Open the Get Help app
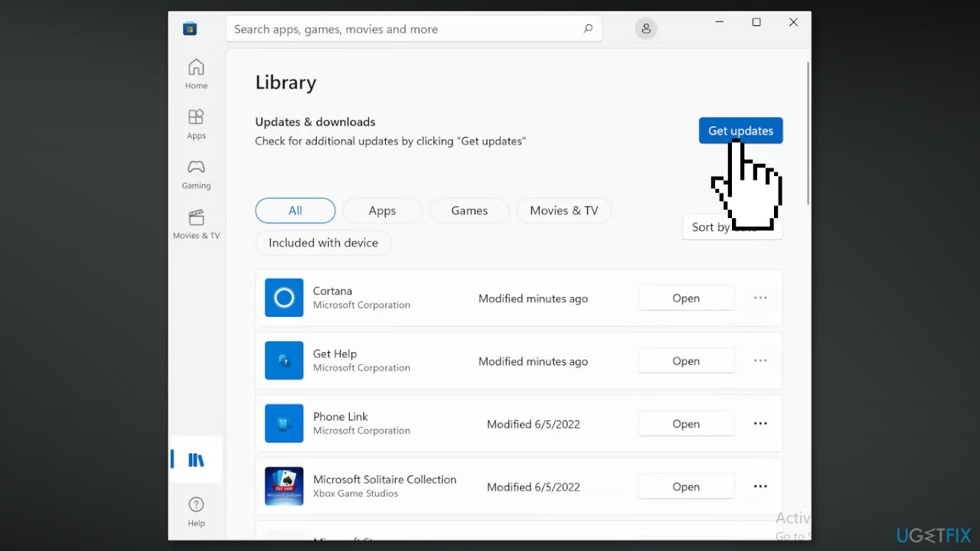 [x=686, y=360]
